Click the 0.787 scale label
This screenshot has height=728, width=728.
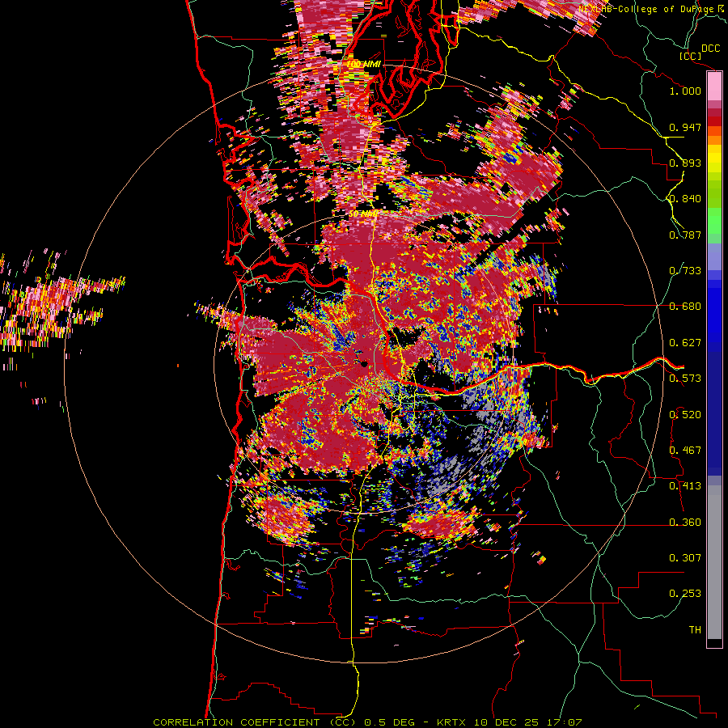(685, 235)
